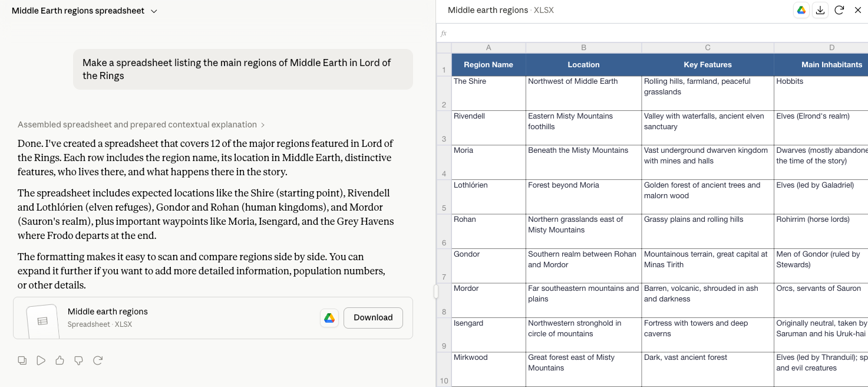Click the cell 'Hobbits'
The image size is (868, 387).
click(821, 93)
